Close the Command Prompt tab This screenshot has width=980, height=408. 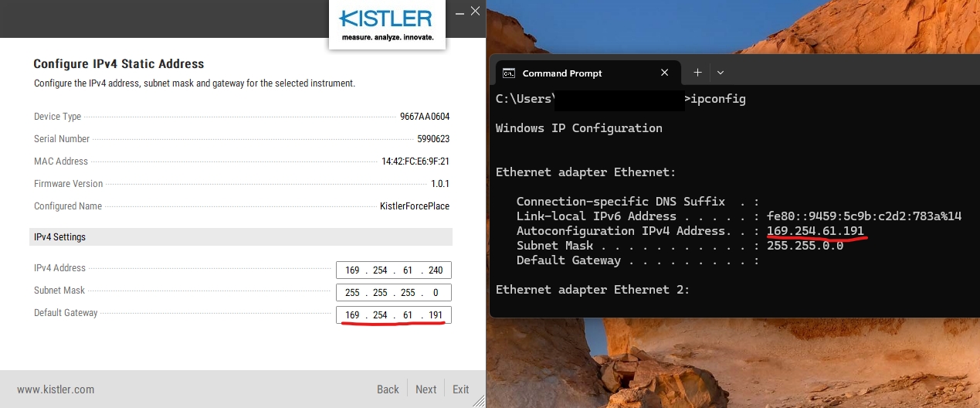tap(665, 73)
